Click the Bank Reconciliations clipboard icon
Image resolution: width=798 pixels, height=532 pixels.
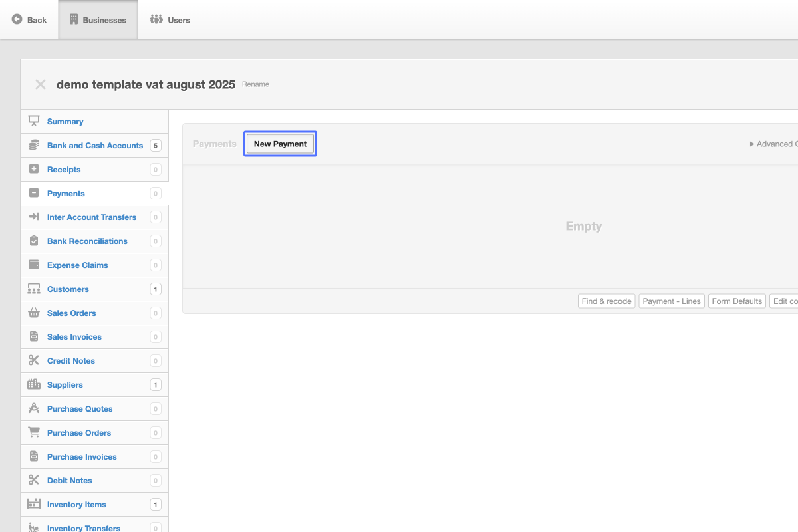(x=34, y=241)
